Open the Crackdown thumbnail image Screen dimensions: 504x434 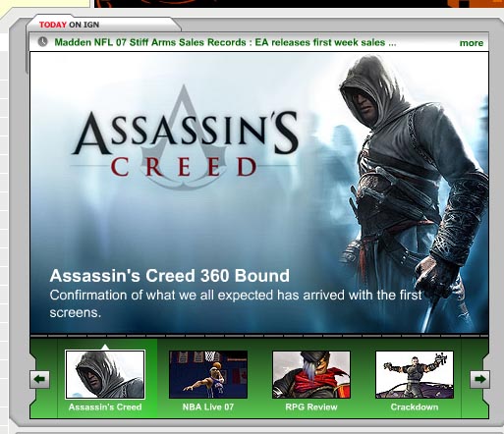415,374
